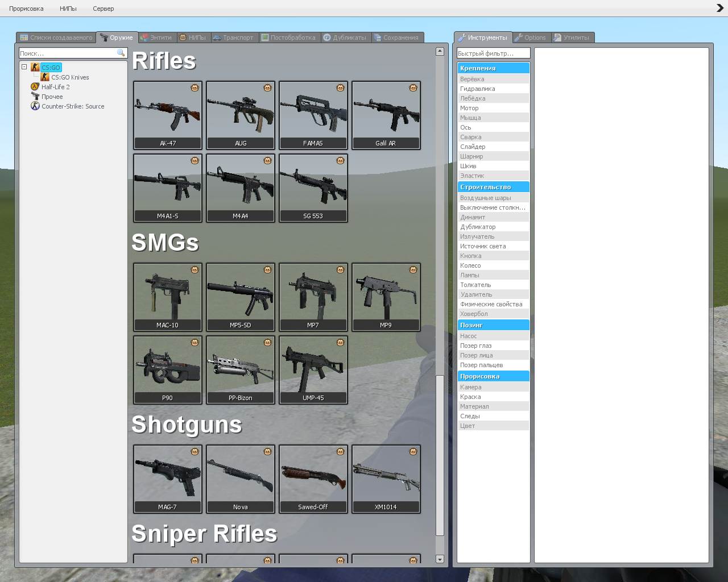
Task: Open the "Сохранения" tab
Action: [x=397, y=38]
